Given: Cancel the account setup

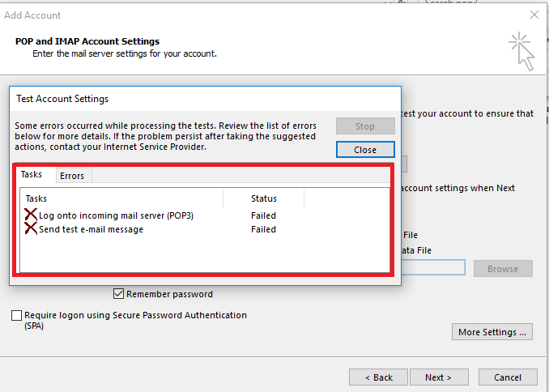Looking at the screenshot, I should (508, 377).
